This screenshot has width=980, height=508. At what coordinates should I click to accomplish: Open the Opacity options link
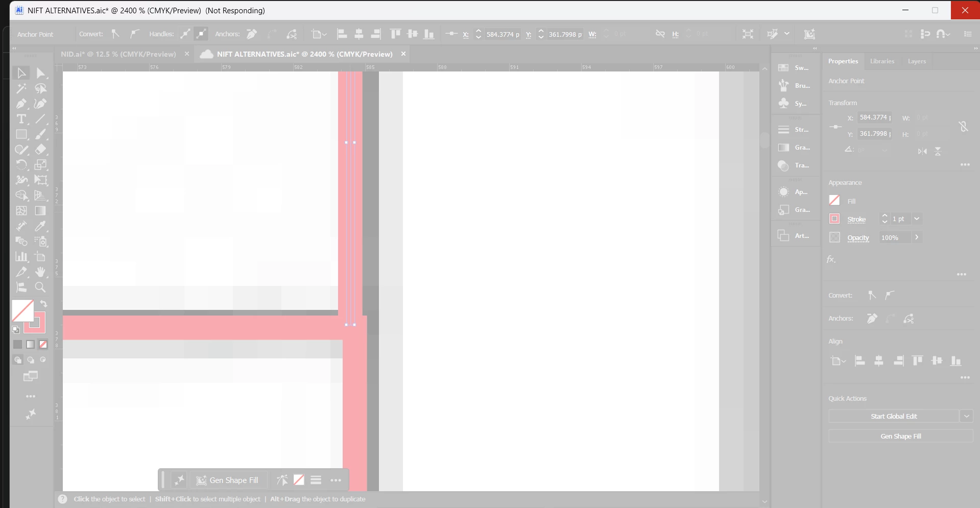pyautogui.click(x=858, y=238)
